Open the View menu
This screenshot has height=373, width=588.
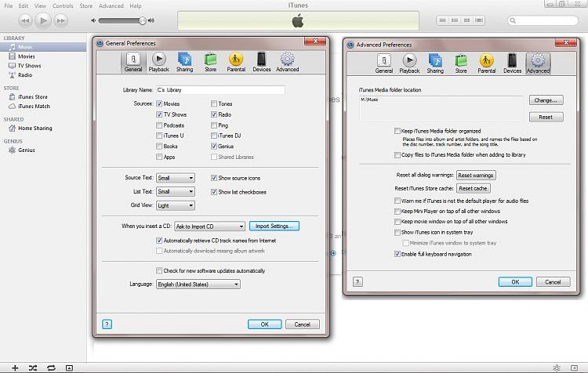pyautogui.click(x=40, y=6)
